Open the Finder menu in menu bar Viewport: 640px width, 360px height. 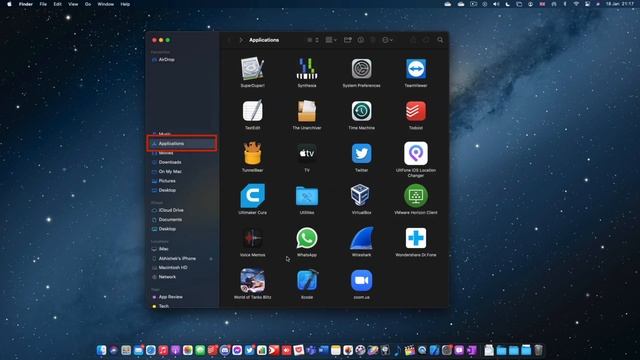[26, 4]
